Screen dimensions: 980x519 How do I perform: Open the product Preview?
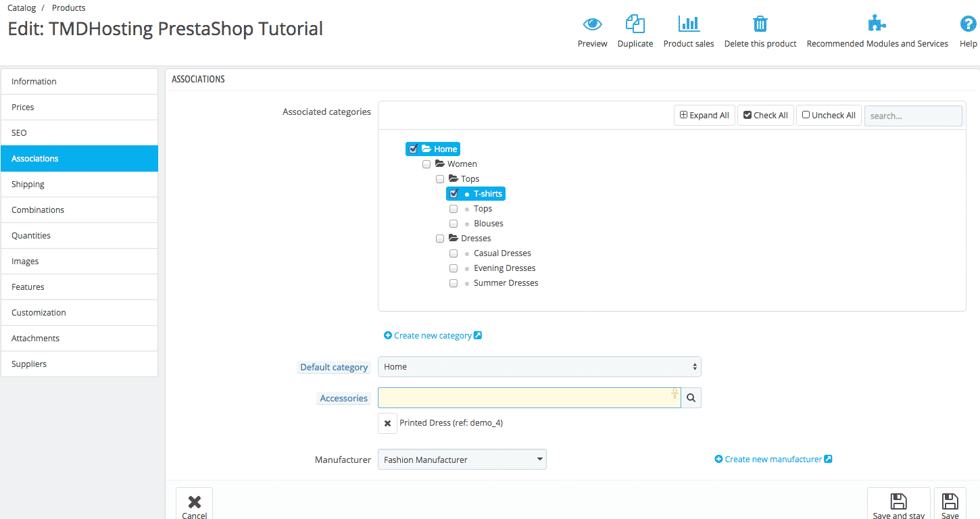point(592,30)
